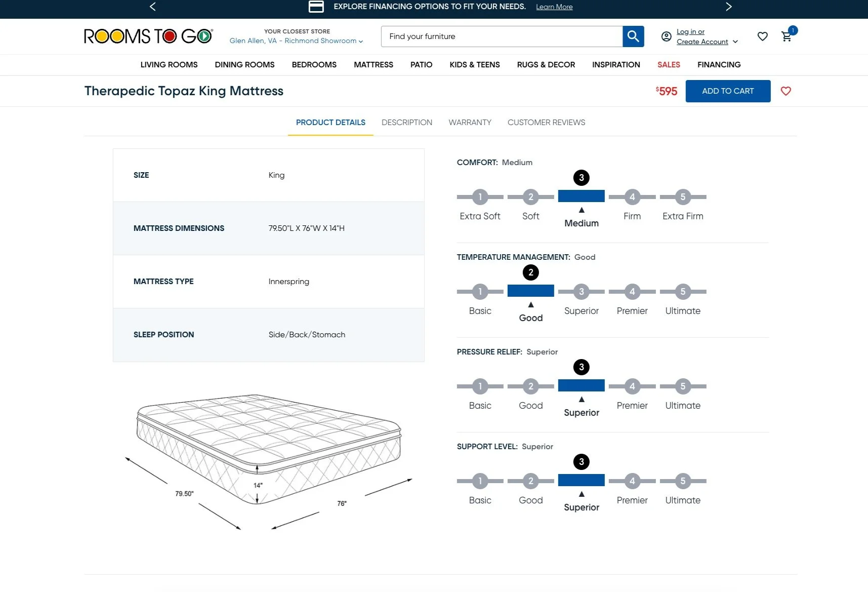Click the user account profile icon
The width and height of the screenshot is (868, 592).
click(x=667, y=36)
